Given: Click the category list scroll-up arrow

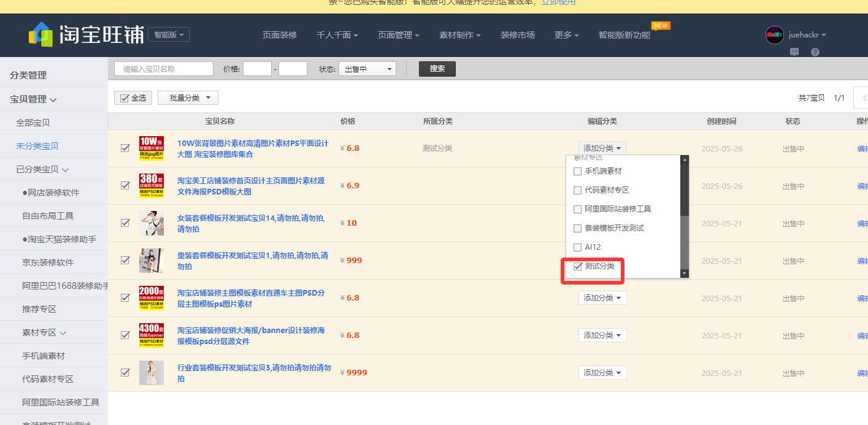Looking at the screenshot, I should tap(685, 159).
